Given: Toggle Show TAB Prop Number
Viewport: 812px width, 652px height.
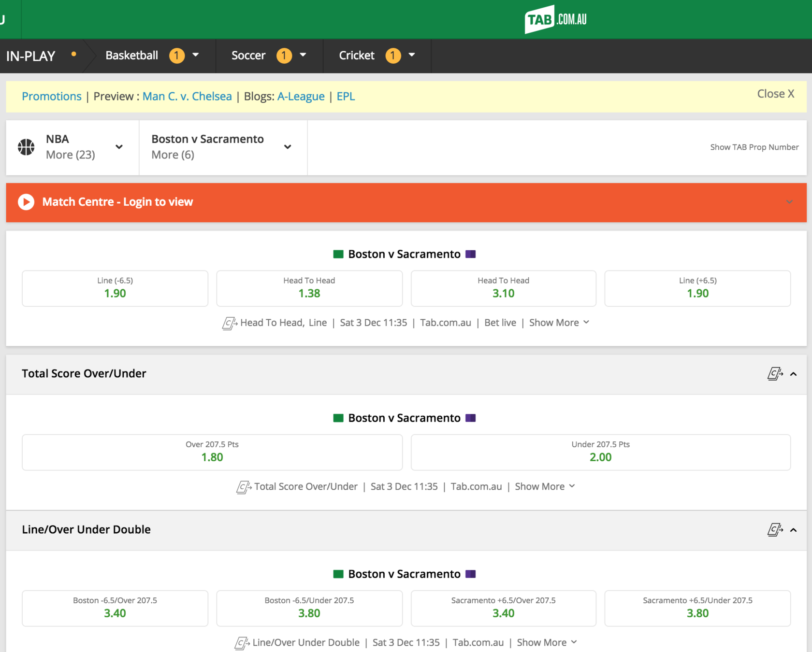Looking at the screenshot, I should [x=754, y=147].
